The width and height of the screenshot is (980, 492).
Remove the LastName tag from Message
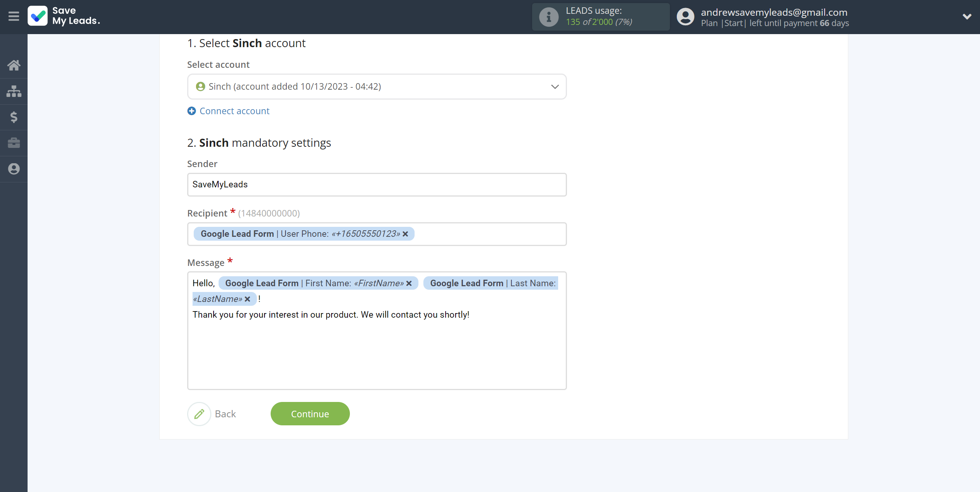[247, 299]
